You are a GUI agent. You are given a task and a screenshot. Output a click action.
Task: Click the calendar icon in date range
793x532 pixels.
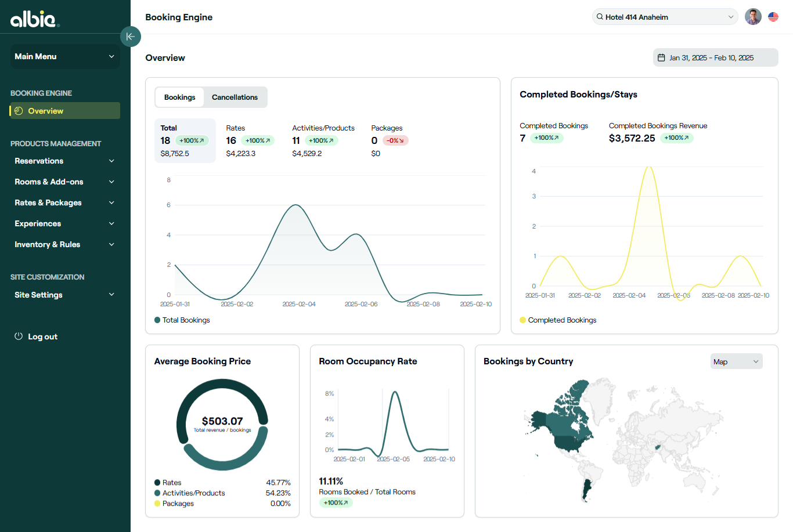click(x=661, y=57)
